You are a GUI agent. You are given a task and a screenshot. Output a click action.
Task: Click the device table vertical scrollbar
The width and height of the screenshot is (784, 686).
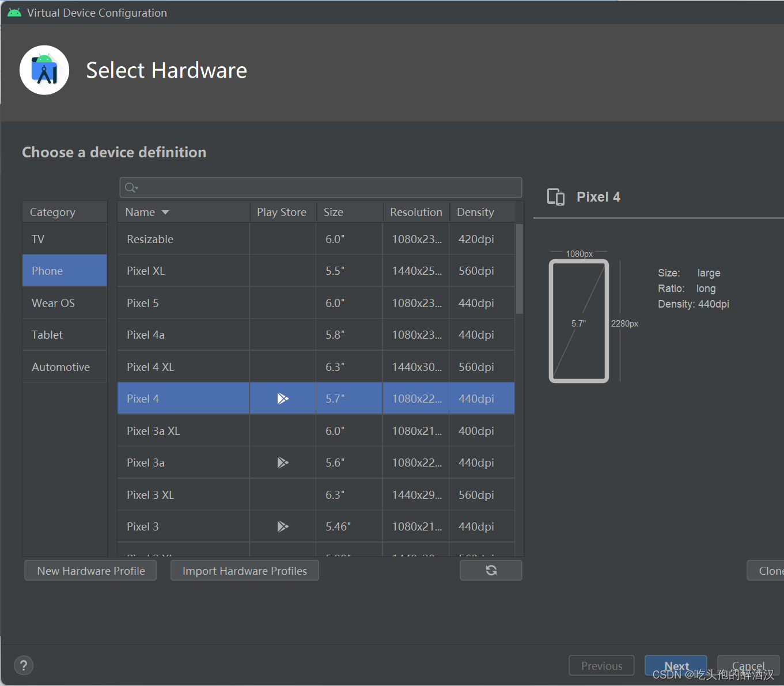coord(520,268)
